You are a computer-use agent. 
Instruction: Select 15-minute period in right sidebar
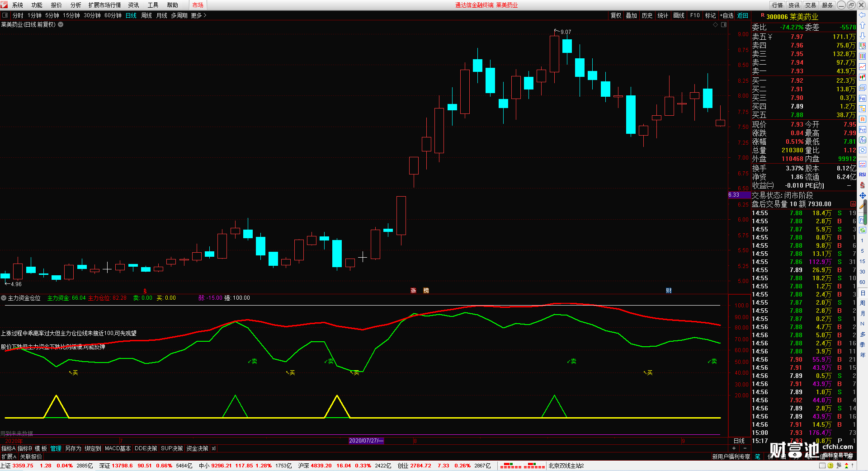(x=863, y=261)
